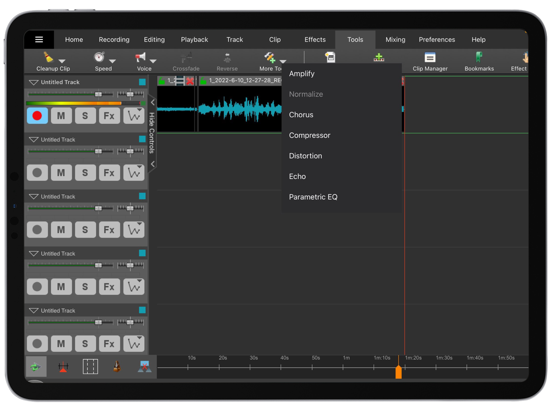Solo the first track with S
Screen dimensions: 552x414
coord(85,116)
